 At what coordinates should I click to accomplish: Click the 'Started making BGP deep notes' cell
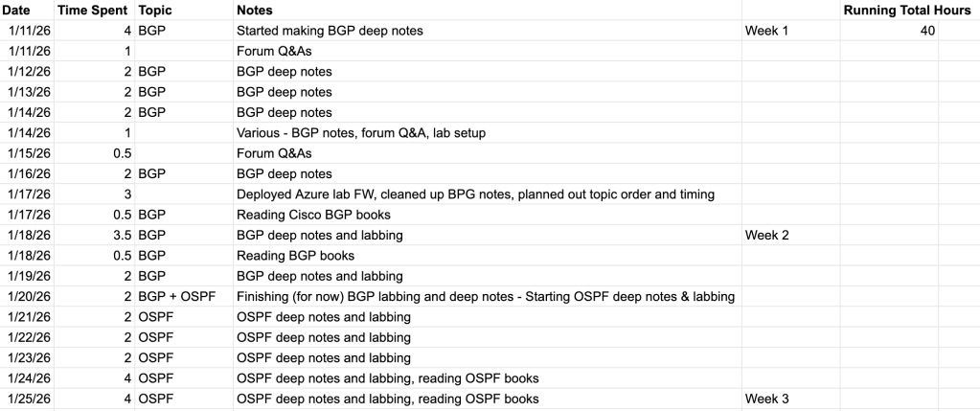click(x=330, y=31)
